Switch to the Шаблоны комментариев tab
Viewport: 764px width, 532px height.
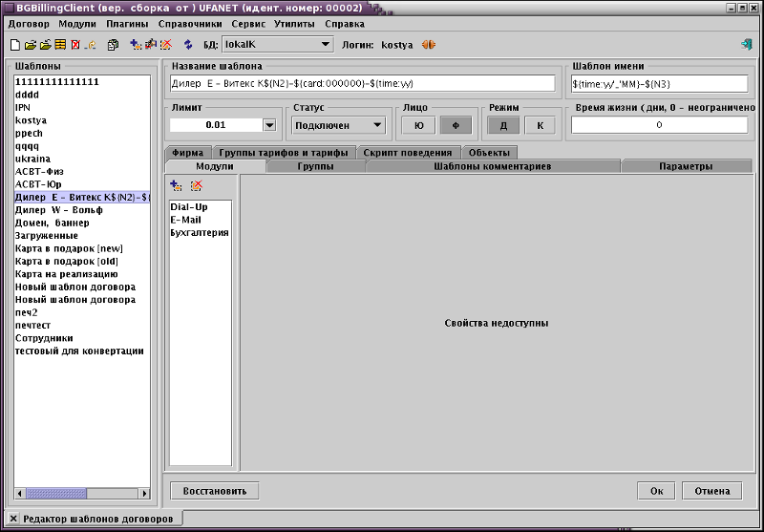pos(492,166)
